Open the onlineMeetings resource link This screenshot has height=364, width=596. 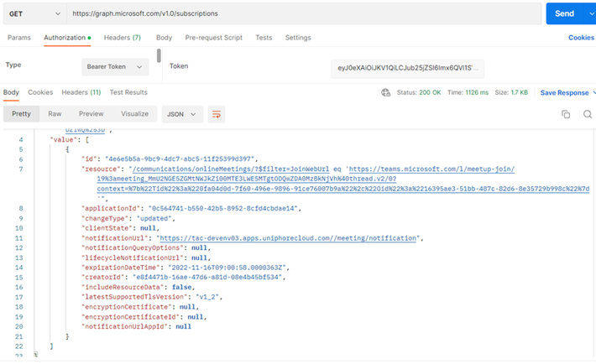[230, 169]
